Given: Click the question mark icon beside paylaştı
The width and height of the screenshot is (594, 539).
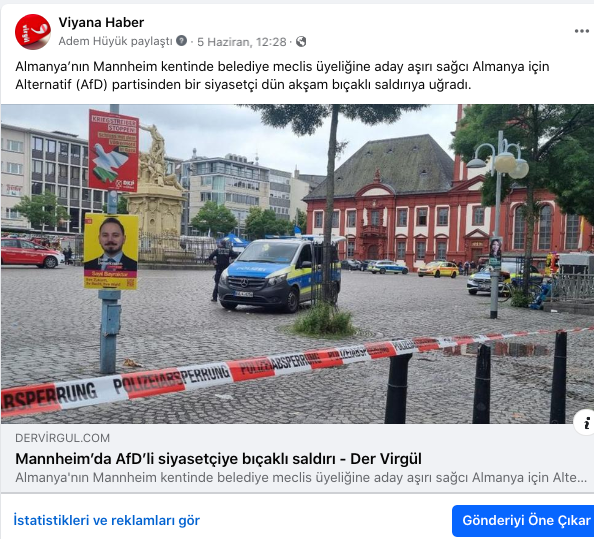Looking at the screenshot, I should [x=181, y=41].
